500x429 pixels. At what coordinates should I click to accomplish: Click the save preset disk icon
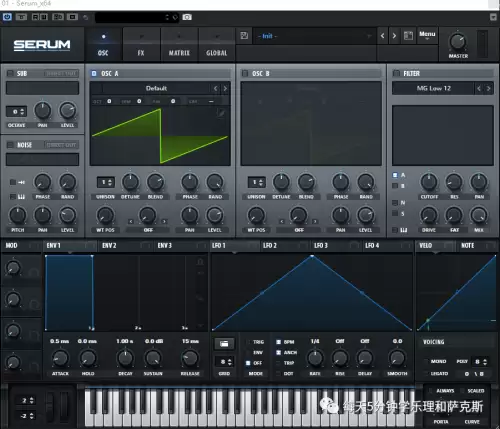(x=244, y=36)
